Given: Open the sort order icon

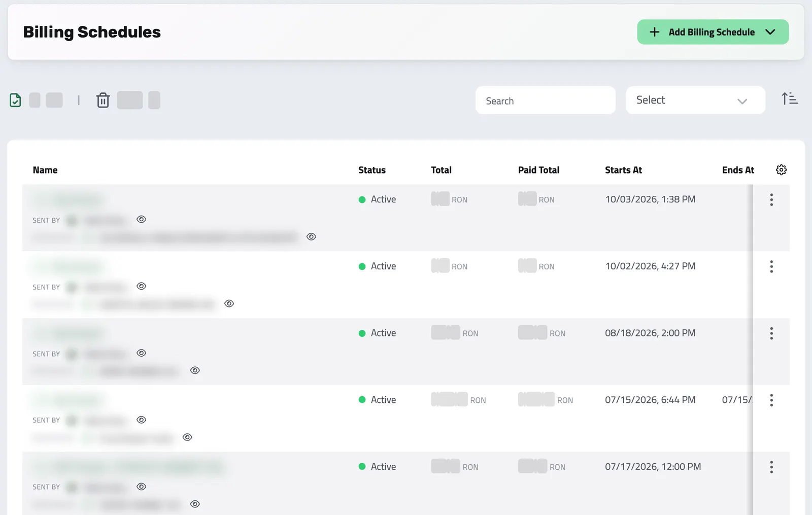Looking at the screenshot, I should point(790,98).
